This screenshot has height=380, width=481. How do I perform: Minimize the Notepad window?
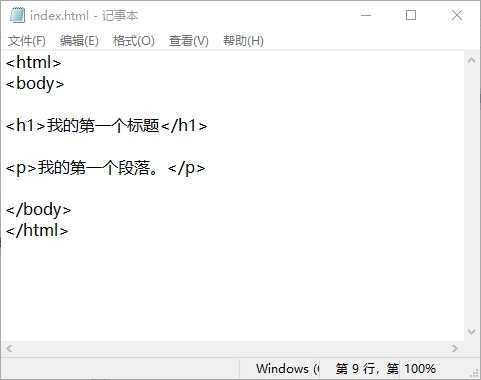click(366, 15)
